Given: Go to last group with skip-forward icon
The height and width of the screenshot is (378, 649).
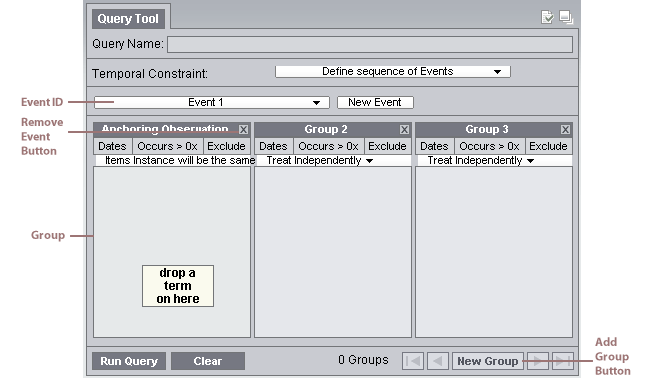Looking at the screenshot, I should pos(562,361).
